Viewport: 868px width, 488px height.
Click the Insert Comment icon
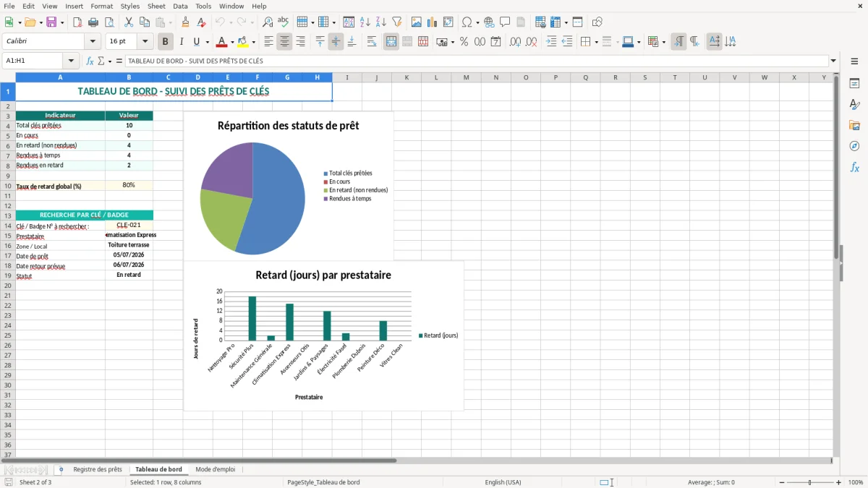(505, 22)
